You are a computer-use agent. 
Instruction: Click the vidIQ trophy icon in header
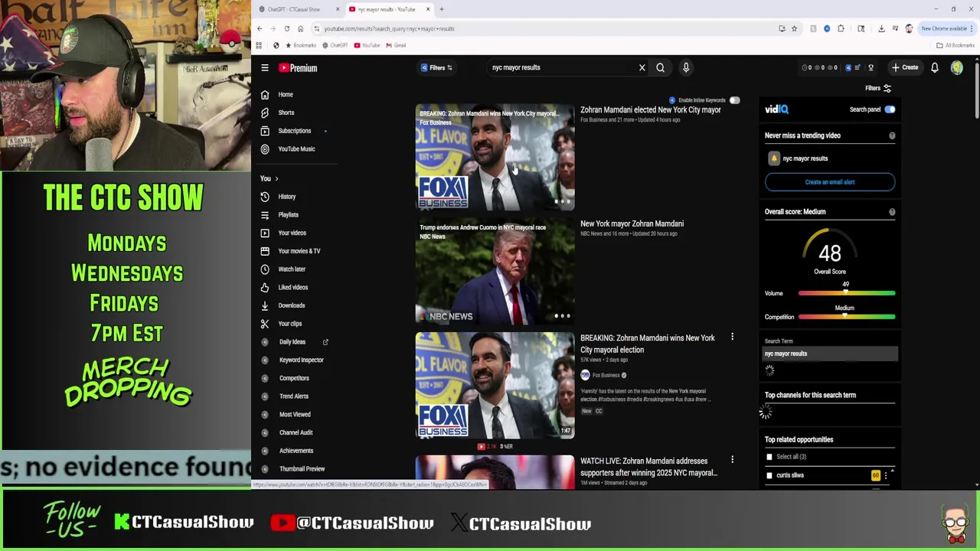[871, 67]
